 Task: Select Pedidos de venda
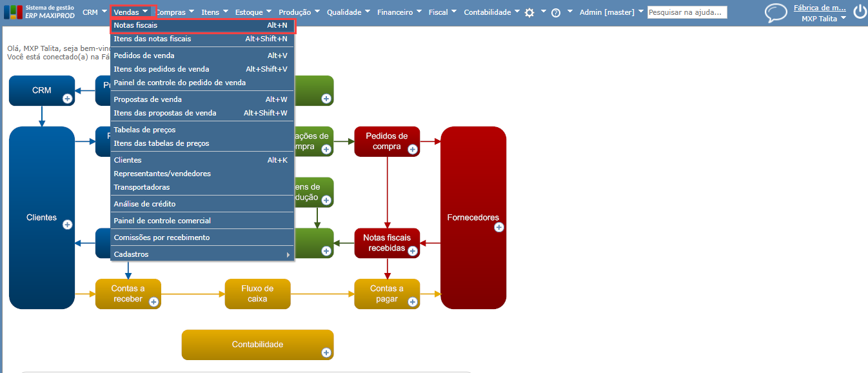point(202,55)
